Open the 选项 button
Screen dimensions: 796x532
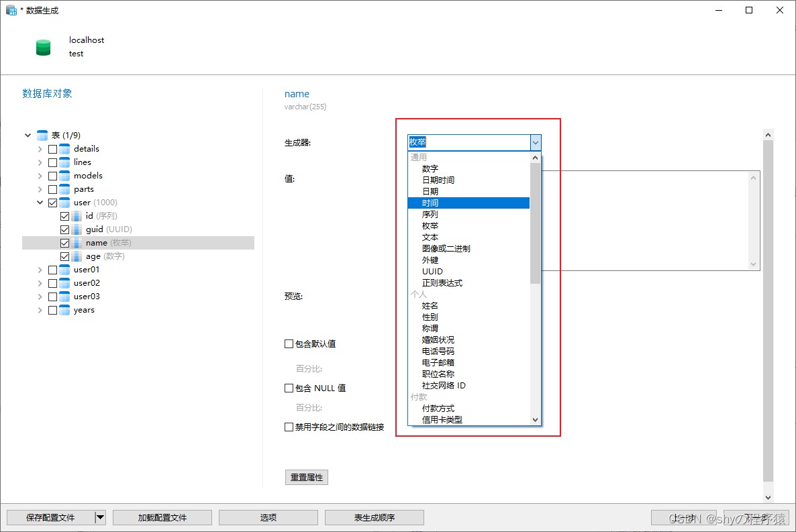click(268, 517)
